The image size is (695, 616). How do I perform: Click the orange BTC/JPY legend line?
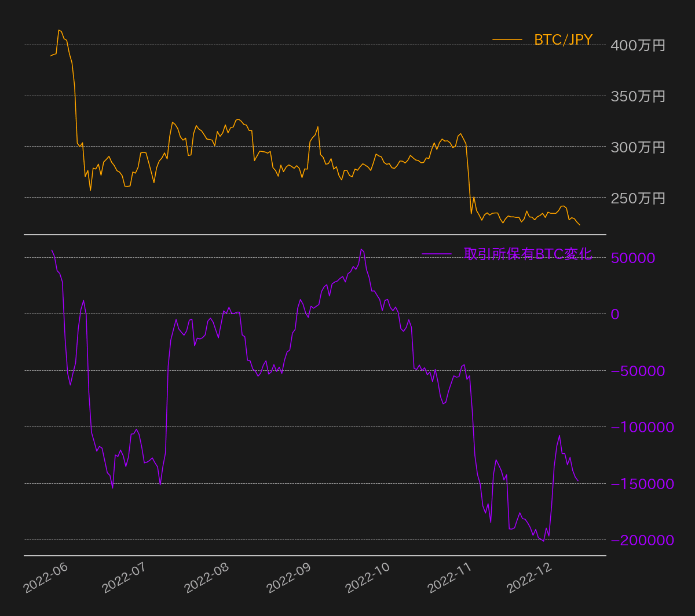tap(507, 39)
